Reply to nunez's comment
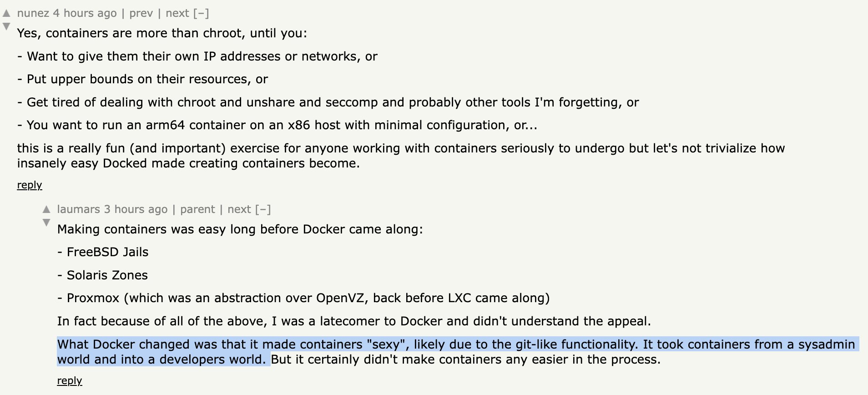Image resolution: width=868 pixels, height=395 pixels. pos(30,185)
